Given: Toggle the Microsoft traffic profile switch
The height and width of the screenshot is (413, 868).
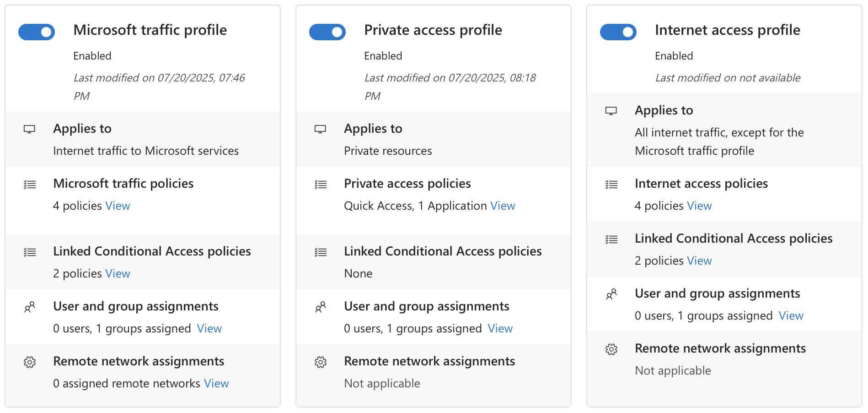Looking at the screenshot, I should pyautogui.click(x=37, y=32).
